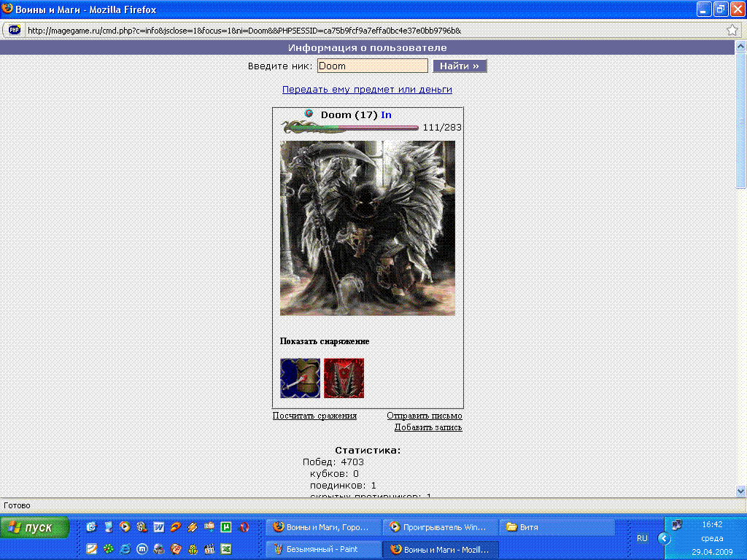
Task: Click the yellow figure quick launch icon
Action: [x=193, y=549]
